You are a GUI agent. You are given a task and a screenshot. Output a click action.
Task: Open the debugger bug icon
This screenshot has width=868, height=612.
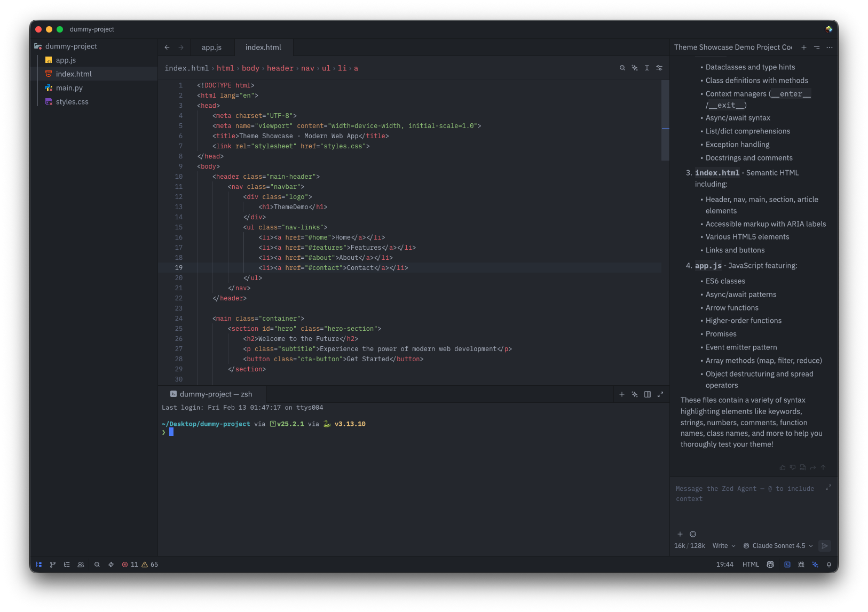(801, 565)
